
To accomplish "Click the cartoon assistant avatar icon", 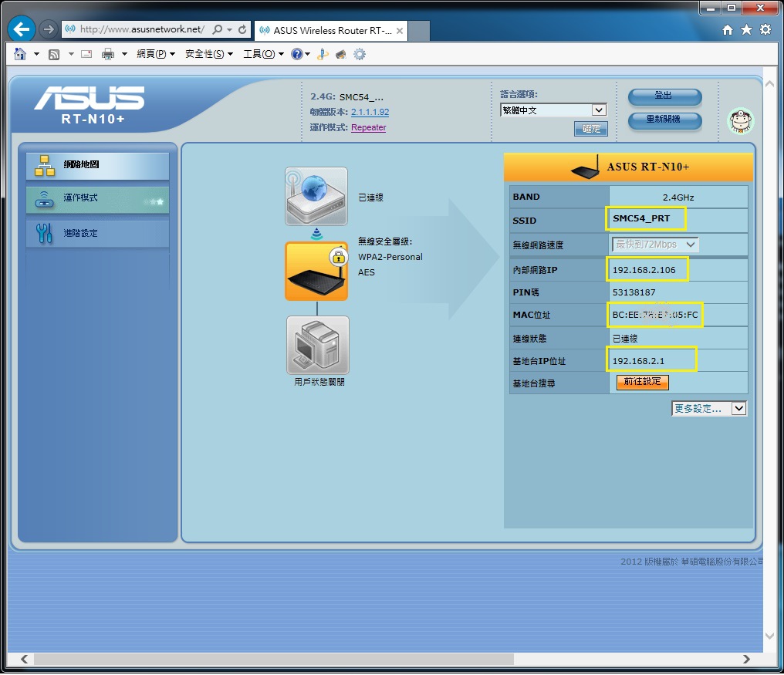I will point(741,121).
